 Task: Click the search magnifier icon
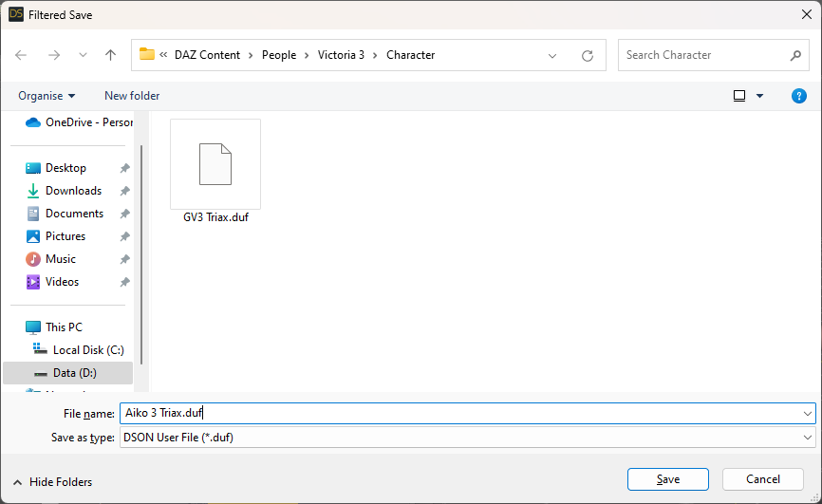tap(795, 55)
